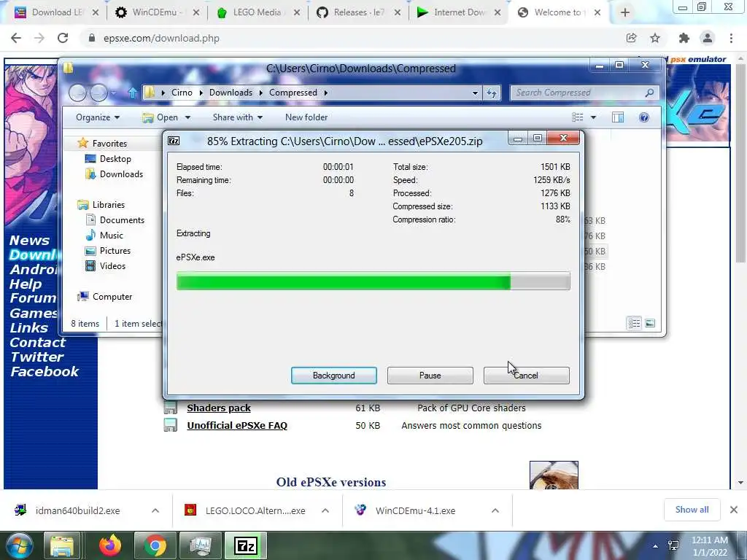The image size is (747, 560).
Task: Select Downloads in the Explorer breadcrumb
Action: coord(231,93)
